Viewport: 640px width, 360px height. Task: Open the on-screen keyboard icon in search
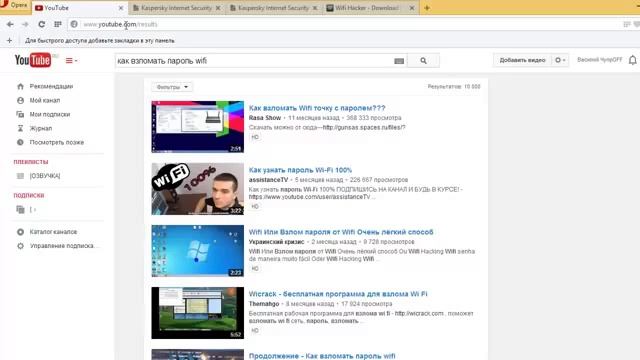point(399,61)
